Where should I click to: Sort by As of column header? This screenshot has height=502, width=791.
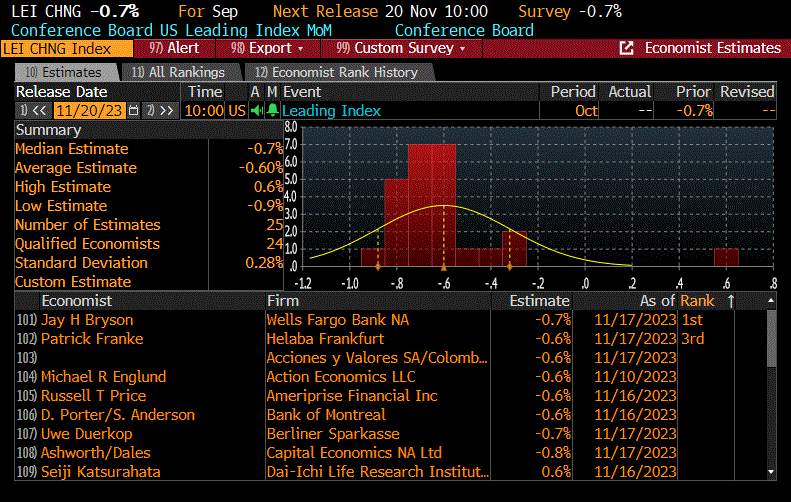tap(657, 301)
